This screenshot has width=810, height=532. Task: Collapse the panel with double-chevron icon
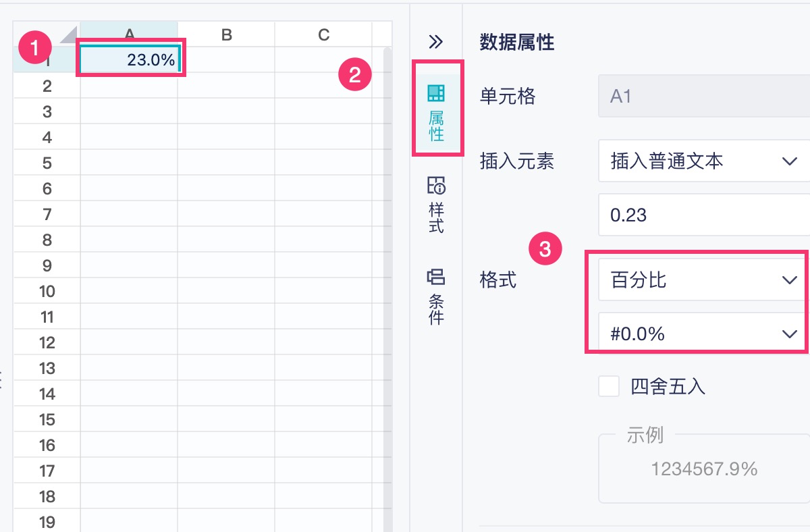(x=436, y=42)
